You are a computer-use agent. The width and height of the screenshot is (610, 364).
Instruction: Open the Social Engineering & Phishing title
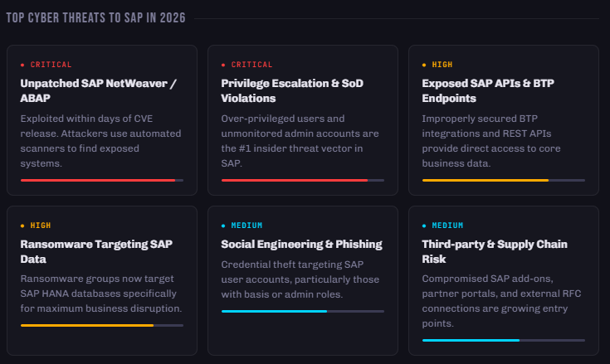point(301,244)
